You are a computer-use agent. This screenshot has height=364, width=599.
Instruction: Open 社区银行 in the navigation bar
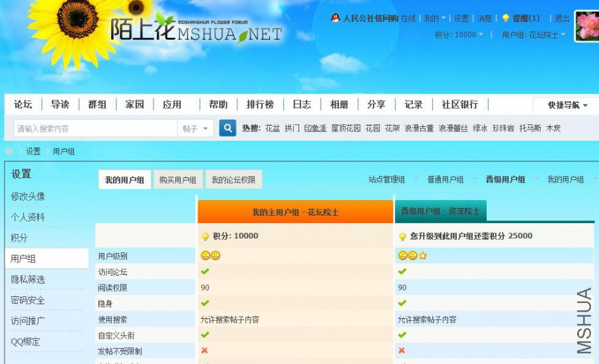(x=459, y=104)
